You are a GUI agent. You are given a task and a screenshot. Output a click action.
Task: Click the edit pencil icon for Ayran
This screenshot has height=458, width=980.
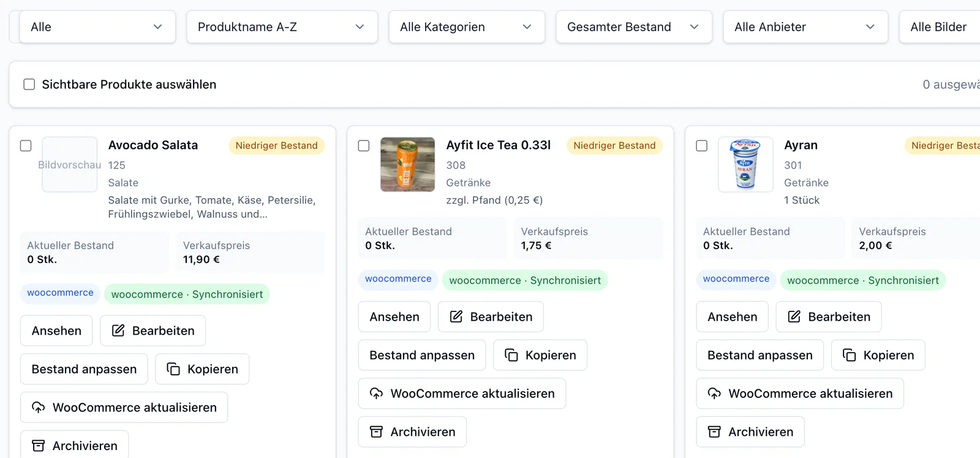click(x=794, y=316)
